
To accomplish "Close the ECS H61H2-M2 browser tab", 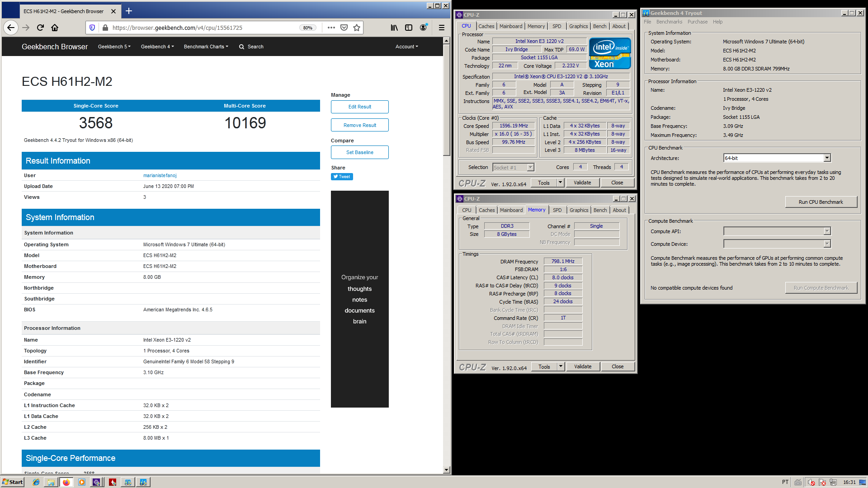I will click(x=113, y=11).
